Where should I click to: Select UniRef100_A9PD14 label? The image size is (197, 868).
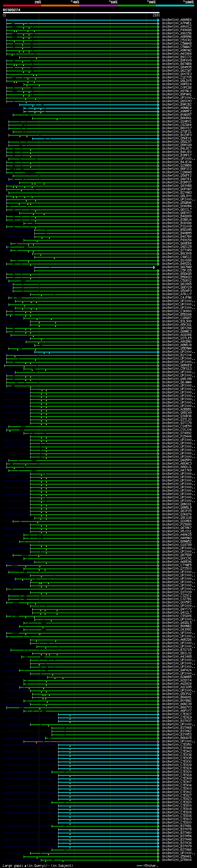pyautogui.click(x=176, y=84)
